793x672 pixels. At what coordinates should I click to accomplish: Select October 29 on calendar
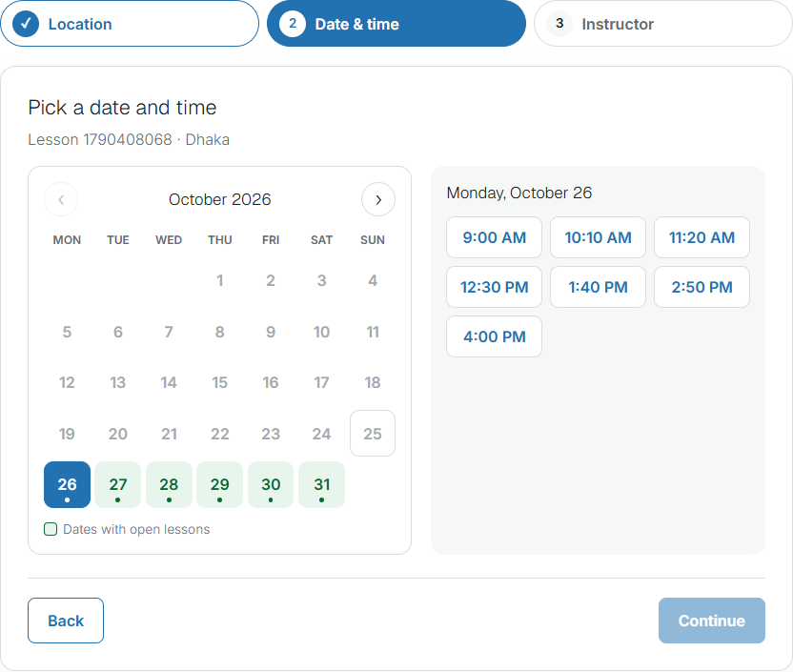click(219, 484)
